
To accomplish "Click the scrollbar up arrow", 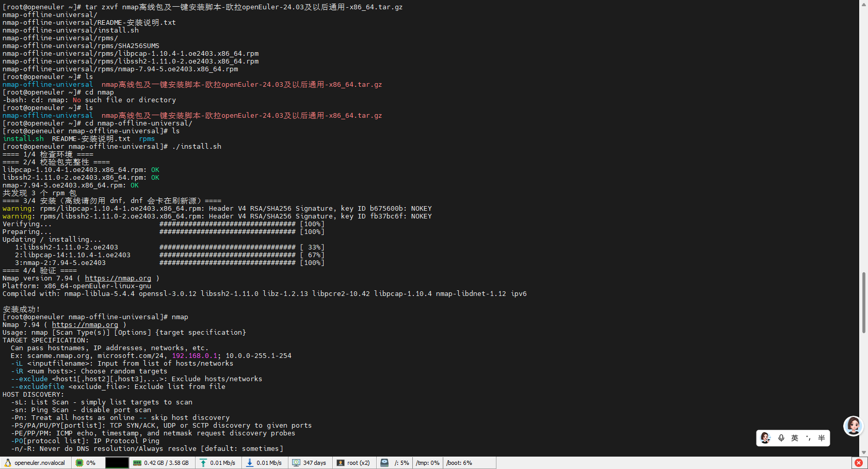I will [x=864, y=4].
